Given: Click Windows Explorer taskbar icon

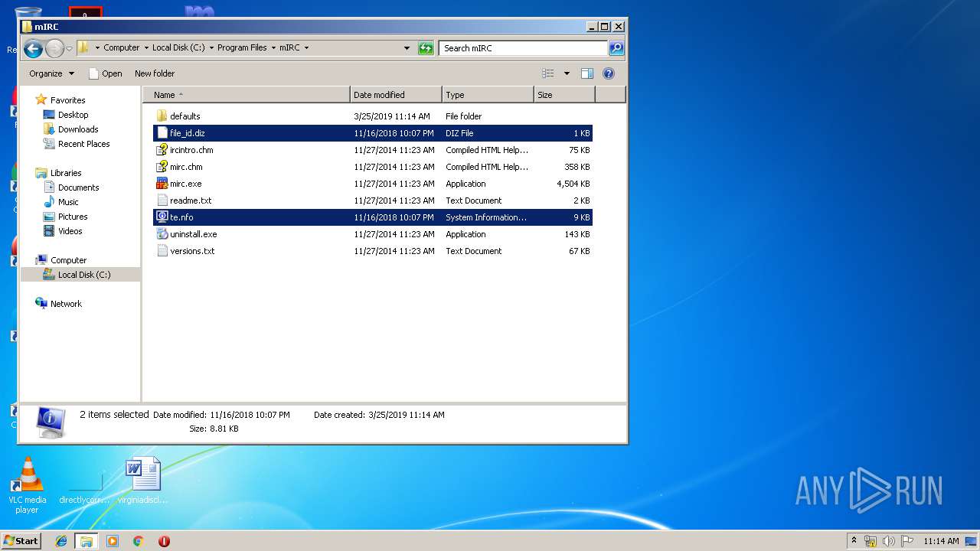Looking at the screenshot, I should [x=87, y=541].
